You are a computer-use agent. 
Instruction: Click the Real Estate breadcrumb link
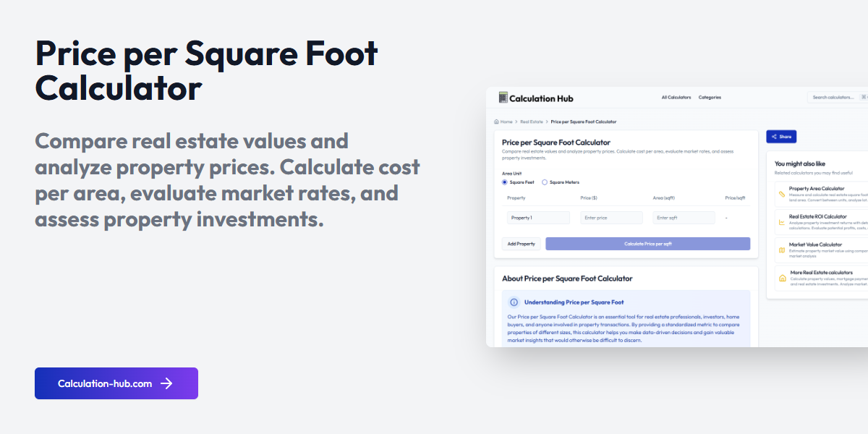click(x=532, y=122)
